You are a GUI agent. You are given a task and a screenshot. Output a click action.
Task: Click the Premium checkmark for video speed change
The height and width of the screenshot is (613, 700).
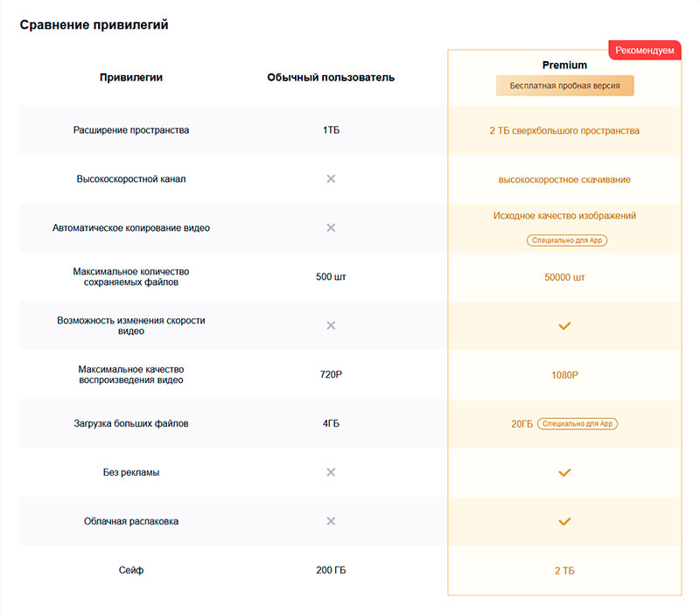pos(564,325)
